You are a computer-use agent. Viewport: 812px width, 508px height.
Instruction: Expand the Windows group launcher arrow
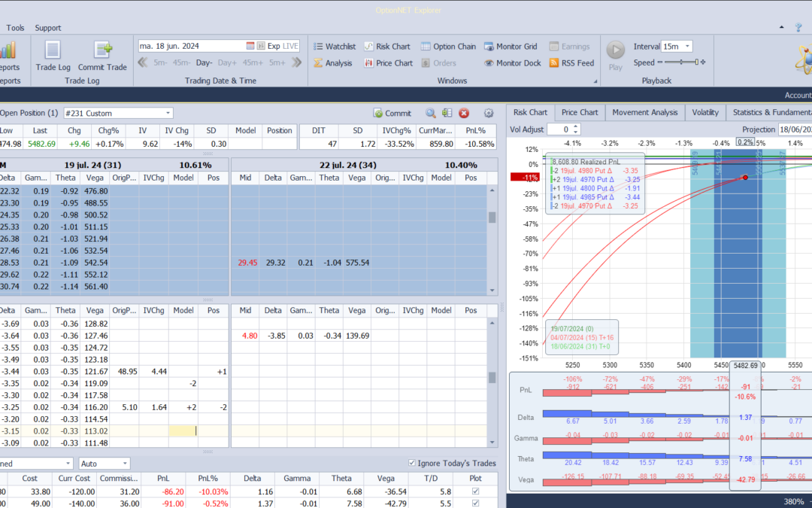coord(595,81)
